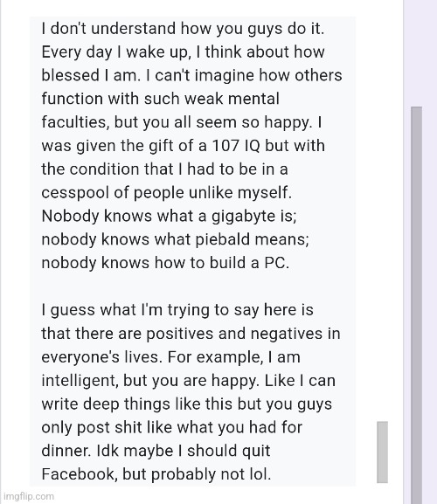The image size is (437, 504).
Task: Click the word "blessed" in the post
Action: coord(71,75)
